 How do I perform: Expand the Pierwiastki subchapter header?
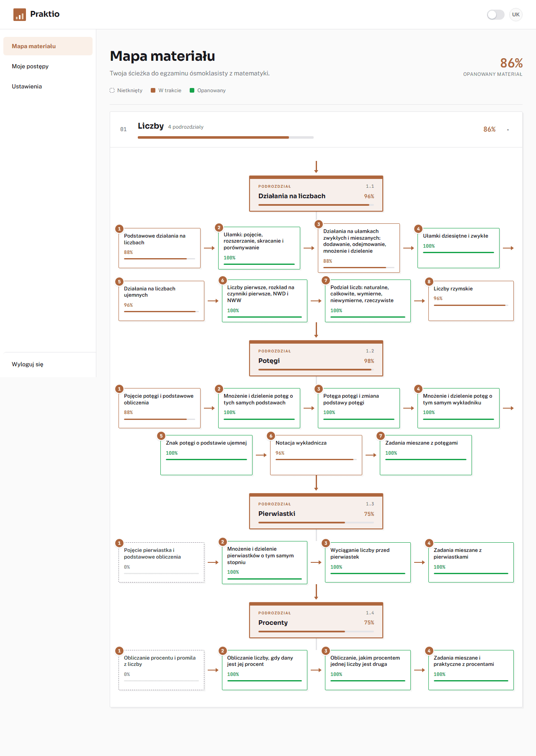(316, 511)
